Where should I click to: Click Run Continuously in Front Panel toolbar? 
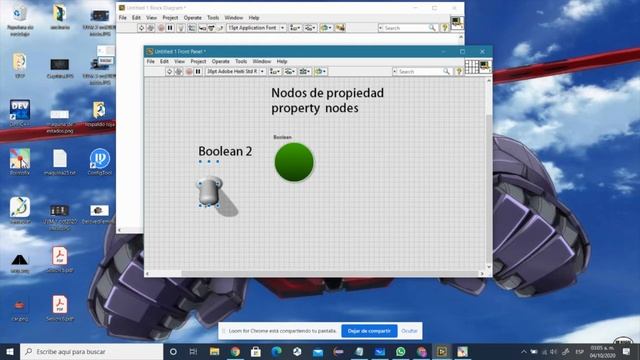179,71
